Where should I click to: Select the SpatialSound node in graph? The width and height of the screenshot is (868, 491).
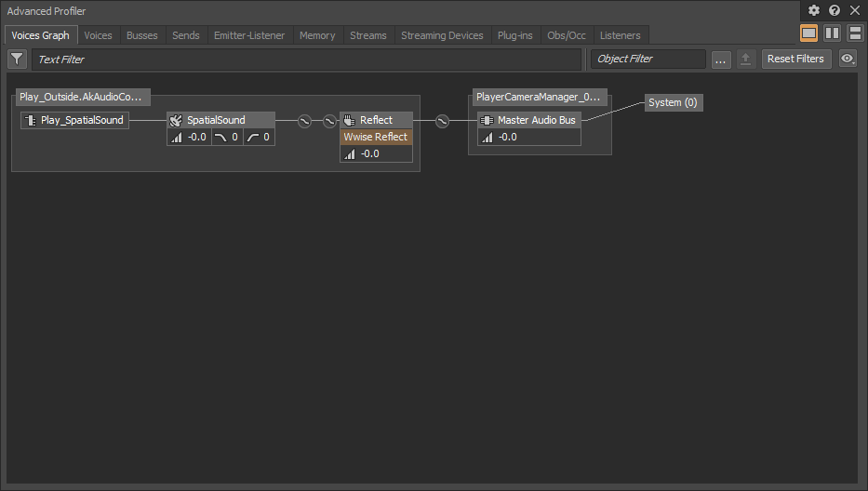[220, 120]
